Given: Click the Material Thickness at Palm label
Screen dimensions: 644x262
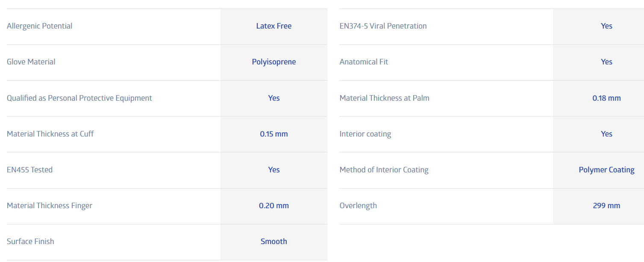Looking at the screenshot, I should click(x=384, y=98).
